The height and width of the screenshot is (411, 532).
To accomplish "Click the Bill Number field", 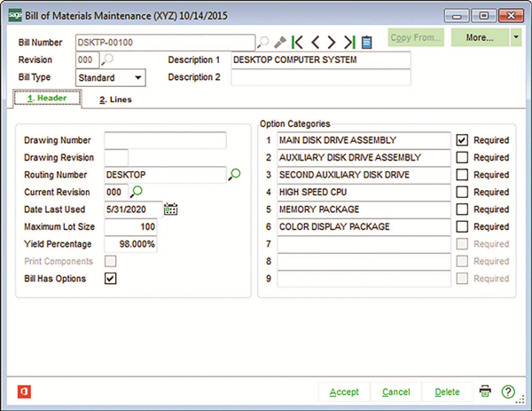I will point(165,43).
